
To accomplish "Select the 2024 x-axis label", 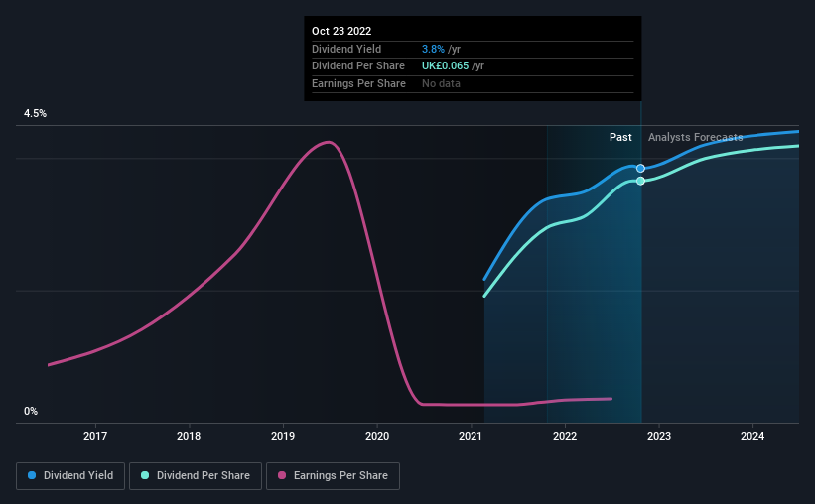I will point(752,436).
